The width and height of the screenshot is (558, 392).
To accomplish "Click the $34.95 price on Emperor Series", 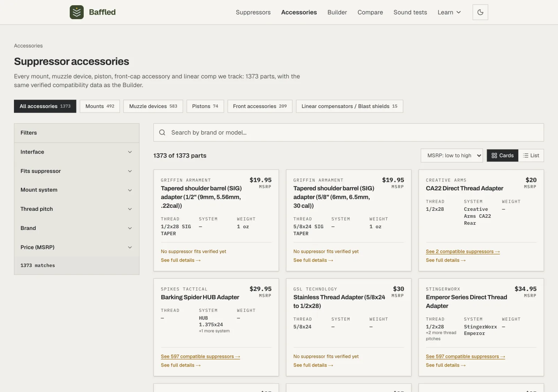I will (526, 289).
